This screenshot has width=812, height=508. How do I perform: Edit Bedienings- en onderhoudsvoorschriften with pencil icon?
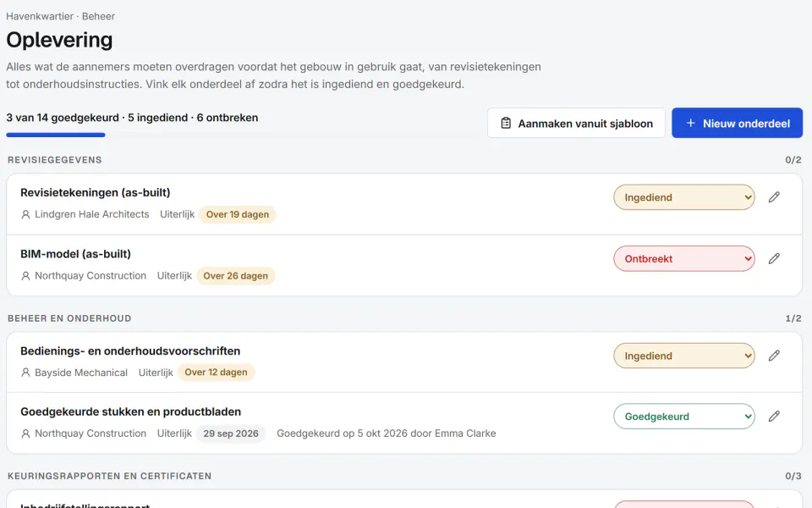click(774, 356)
